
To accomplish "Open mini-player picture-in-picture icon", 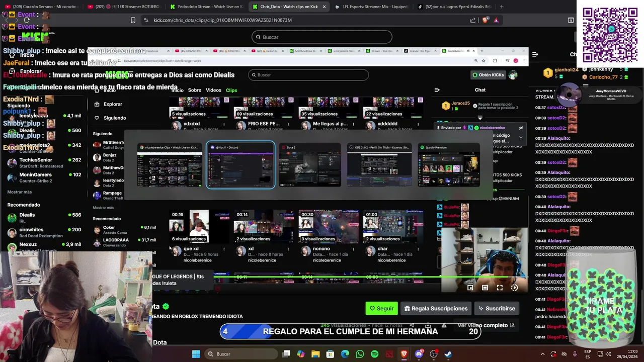I will pyautogui.click(x=470, y=288).
